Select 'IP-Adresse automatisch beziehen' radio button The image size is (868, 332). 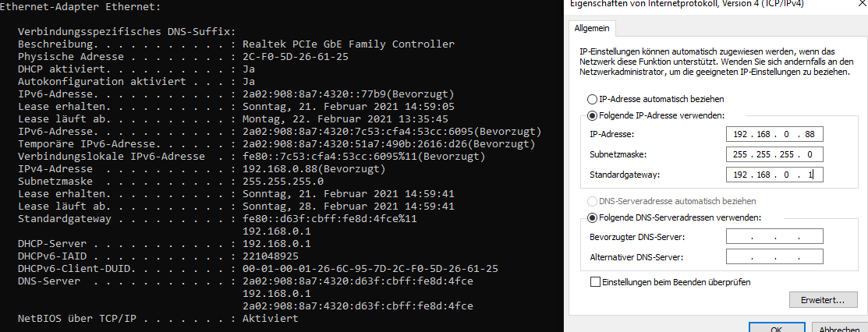click(x=591, y=100)
